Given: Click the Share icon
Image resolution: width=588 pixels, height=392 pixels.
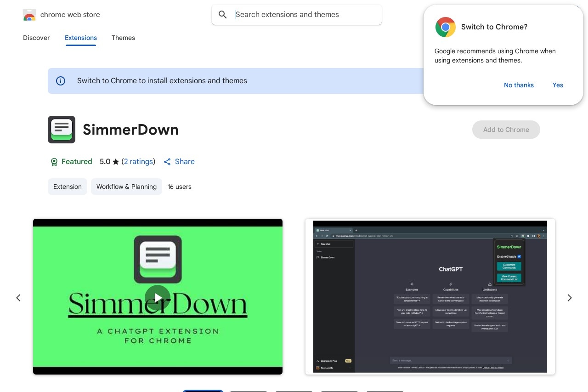Looking at the screenshot, I should pos(167,162).
